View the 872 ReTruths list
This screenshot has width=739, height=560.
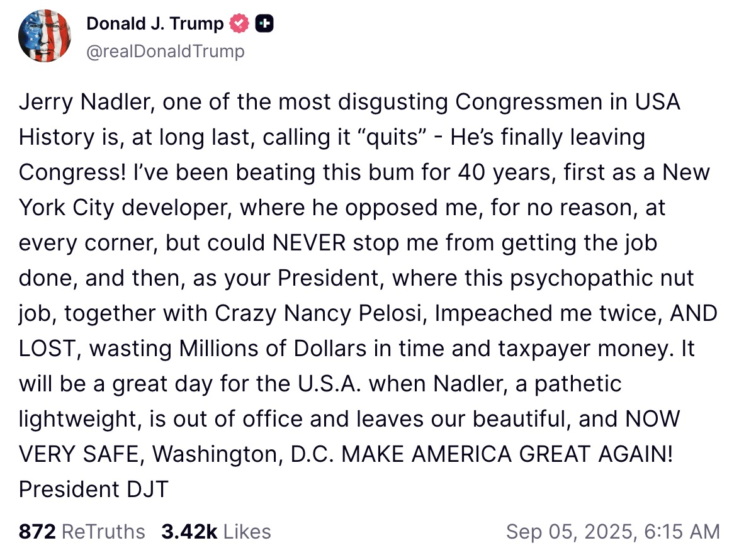tap(82, 532)
